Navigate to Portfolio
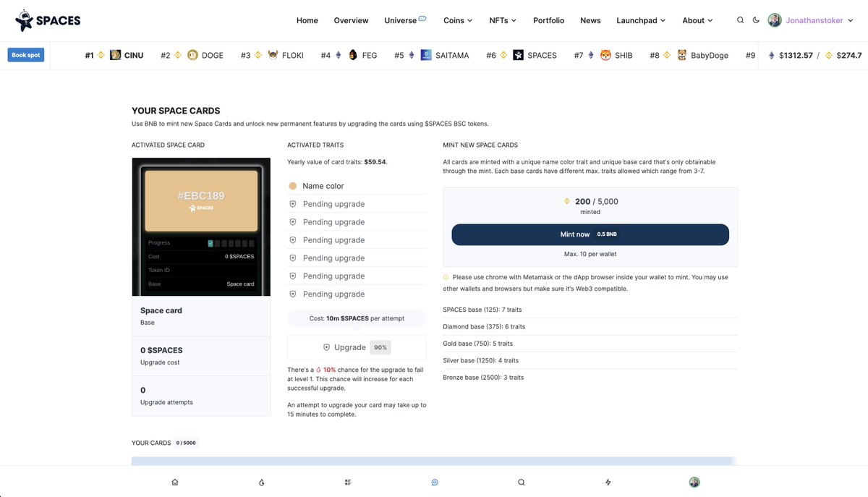Screen dimensions: 868x497 [548, 20]
